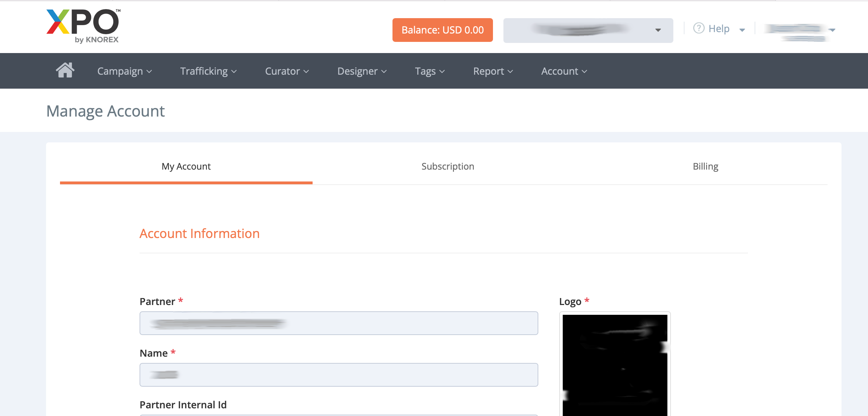868x416 pixels.
Task: Expand the Help dropdown arrow
Action: [742, 30]
